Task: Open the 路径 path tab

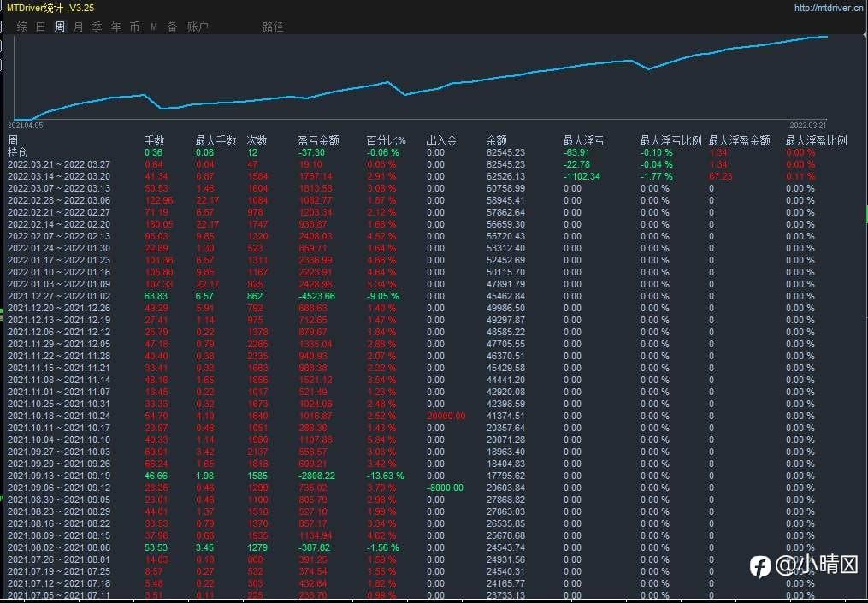Action: [273, 27]
